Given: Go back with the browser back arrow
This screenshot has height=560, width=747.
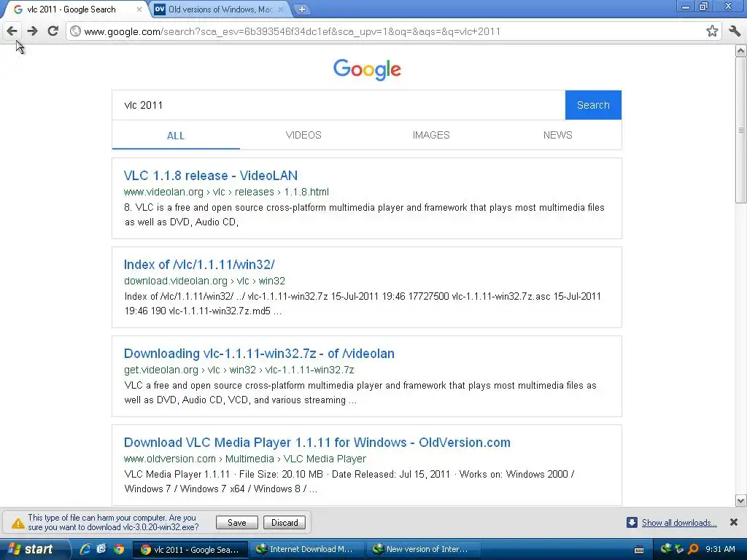Looking at the screenshot, I should 12,31.
